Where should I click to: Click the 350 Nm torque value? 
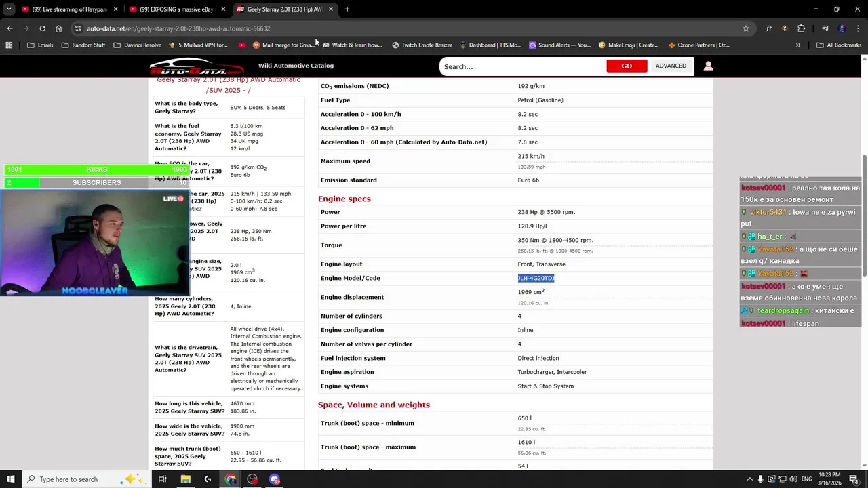click(555, 240)
